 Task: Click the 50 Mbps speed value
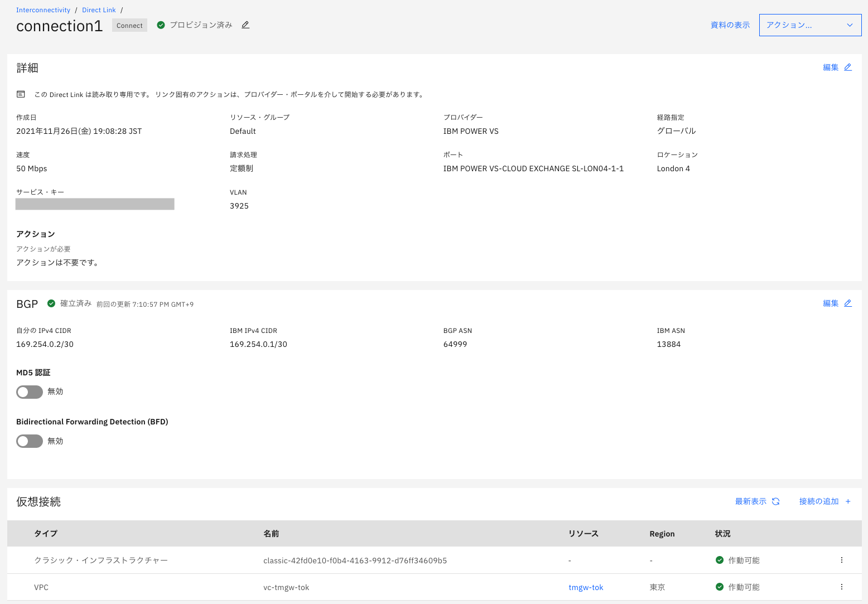point(32,168)
